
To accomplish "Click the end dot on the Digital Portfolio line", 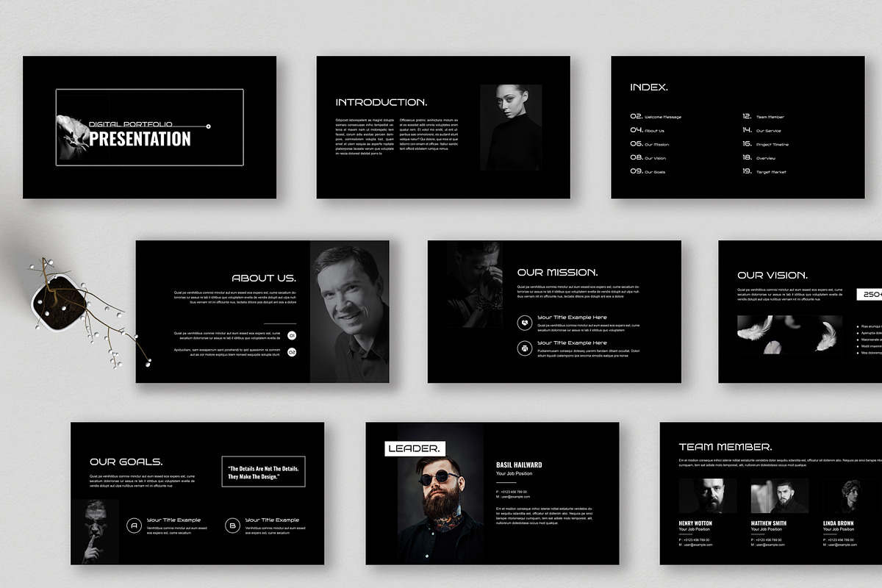I will (x=209, y=126).
